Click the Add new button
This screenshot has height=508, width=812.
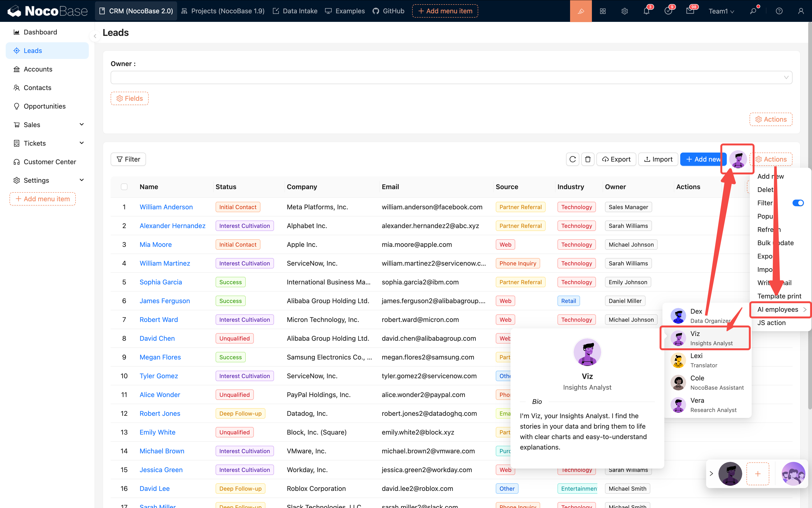point(703,159)
